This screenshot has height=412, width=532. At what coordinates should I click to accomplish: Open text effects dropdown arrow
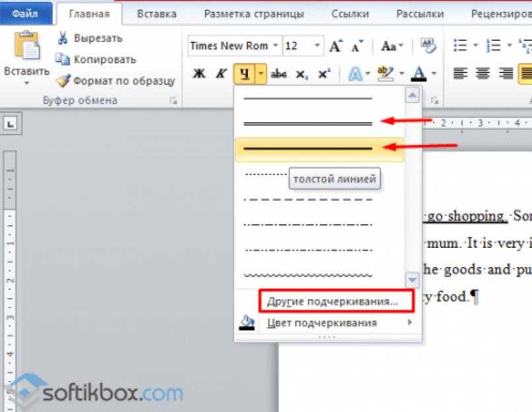point(367,73)
